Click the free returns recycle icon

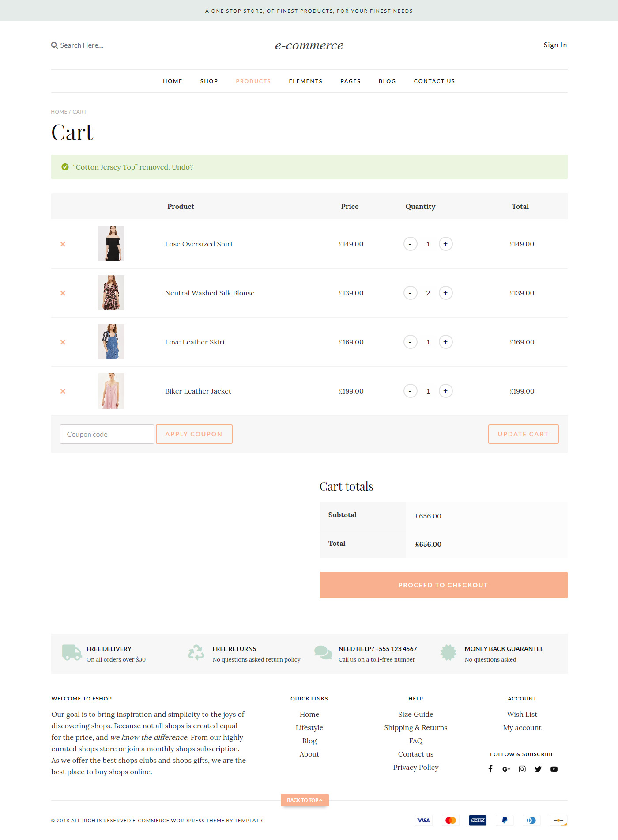(x=196, y=652)
